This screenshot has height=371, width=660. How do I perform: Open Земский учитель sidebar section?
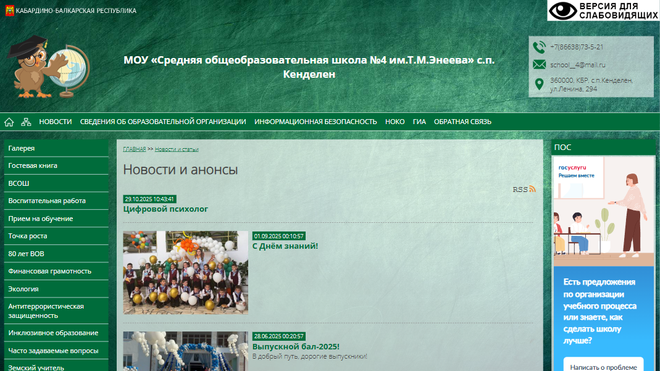pos(56,366)
